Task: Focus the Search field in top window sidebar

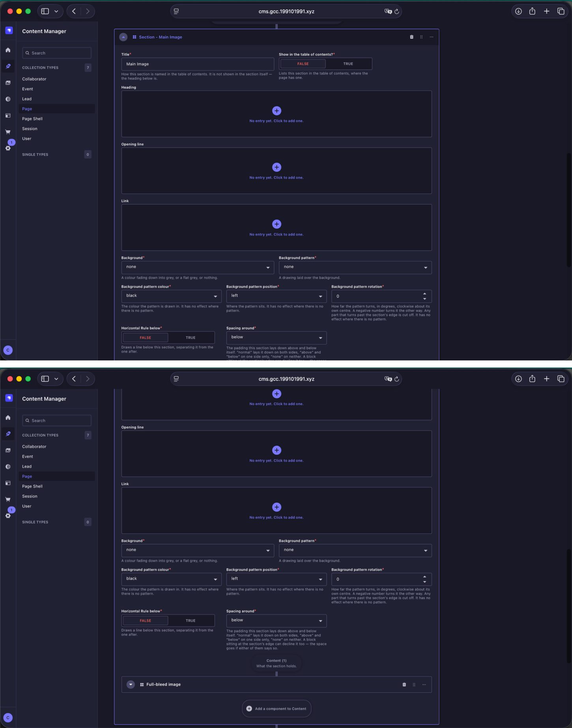Action: pos(57,53)
